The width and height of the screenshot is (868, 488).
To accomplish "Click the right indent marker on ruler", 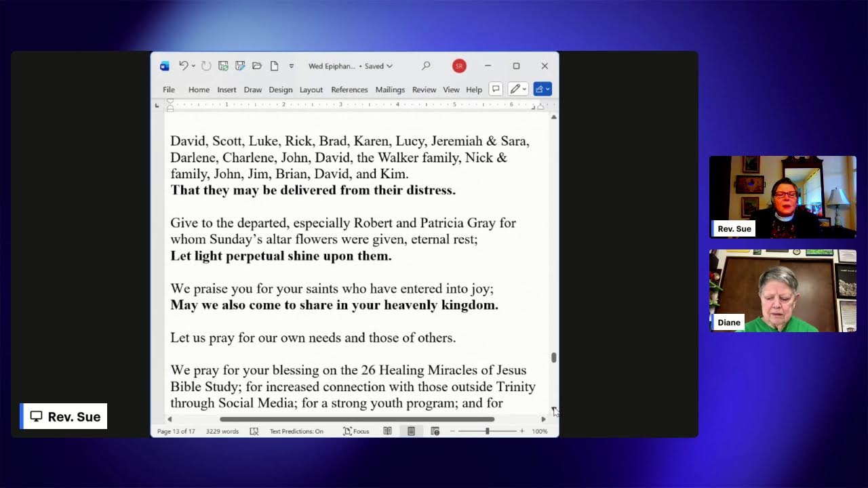I will coord(540,107).
